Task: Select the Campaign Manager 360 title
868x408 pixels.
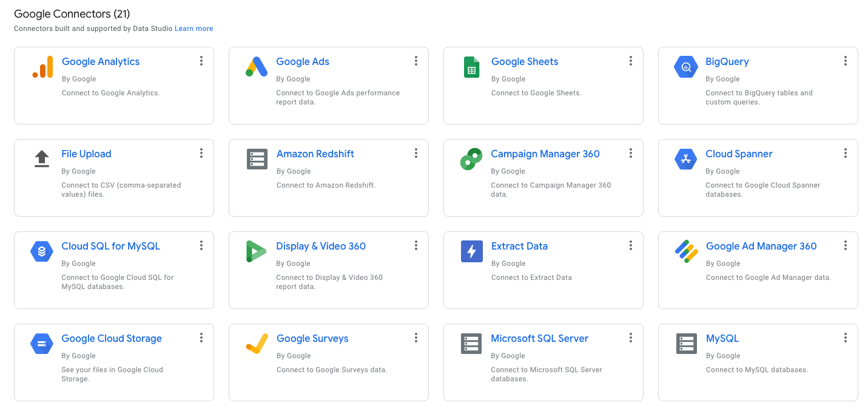Action: click(x=545, y=154)
